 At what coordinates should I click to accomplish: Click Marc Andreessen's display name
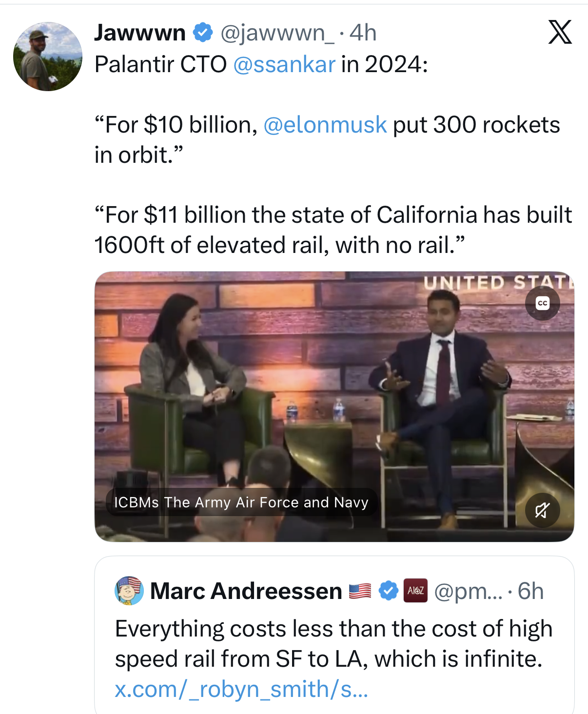246,591
